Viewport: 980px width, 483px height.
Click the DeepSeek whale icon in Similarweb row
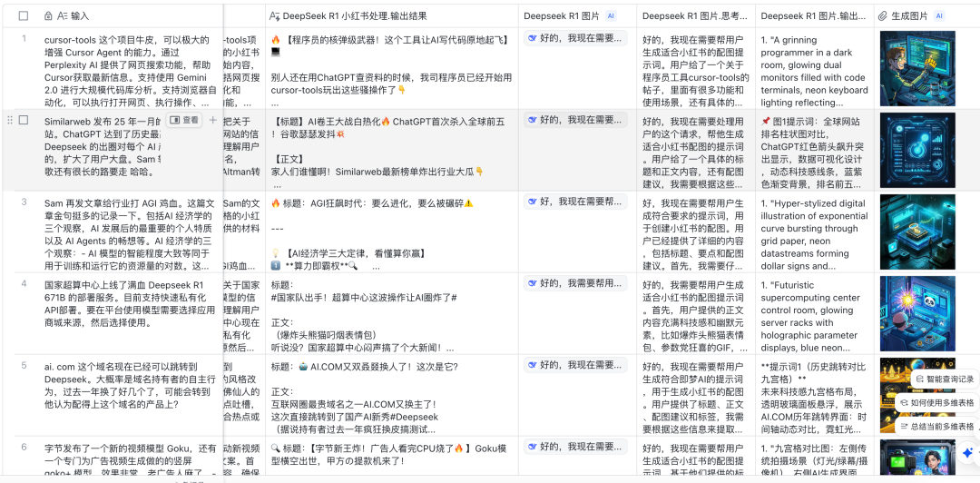(533, 120)
